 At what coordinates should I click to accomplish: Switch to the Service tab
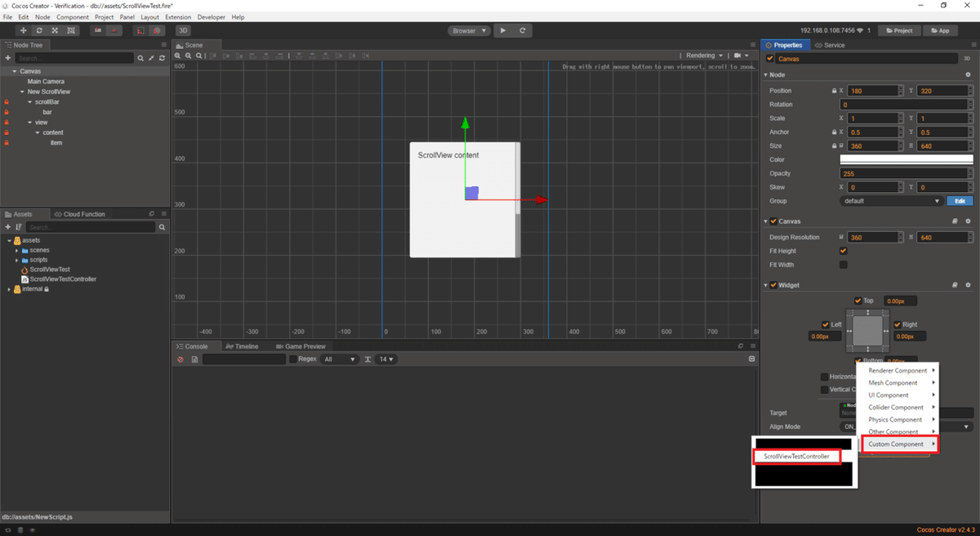(830, 45)
